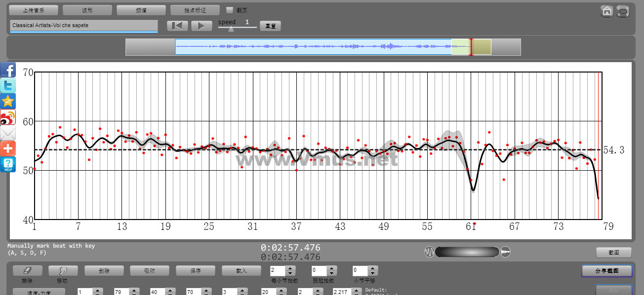Toggle the 翻页 page-flip checkbox

[229, 10]
